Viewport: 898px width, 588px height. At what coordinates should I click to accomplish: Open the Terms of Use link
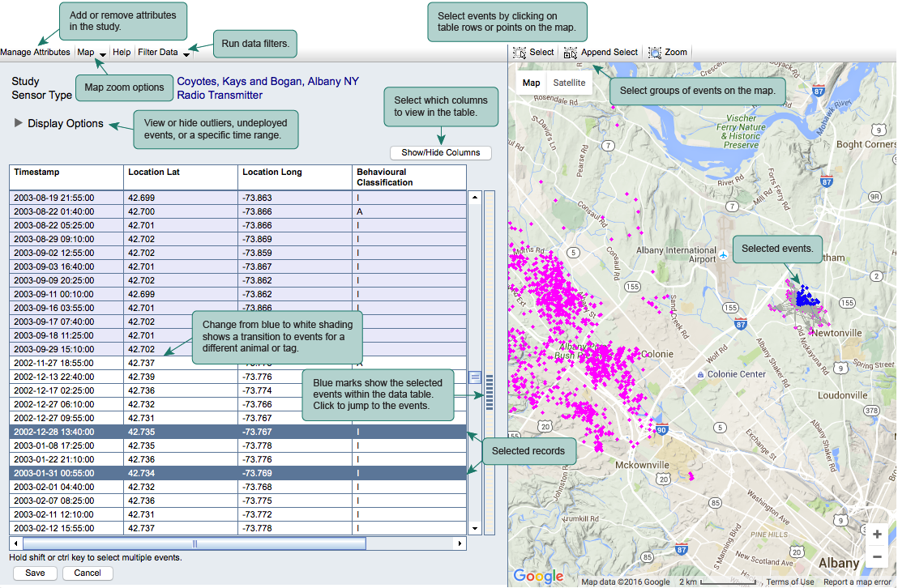click(789, 582)
